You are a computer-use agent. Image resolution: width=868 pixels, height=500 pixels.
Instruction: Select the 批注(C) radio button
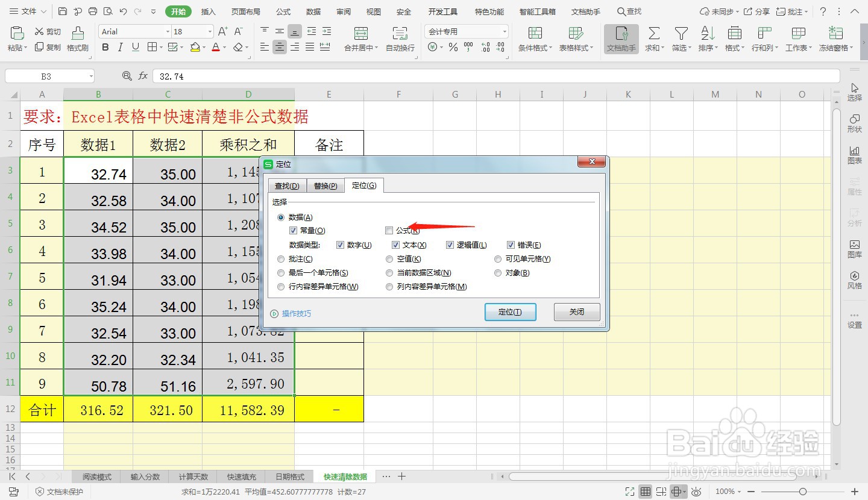pos(281,259)
